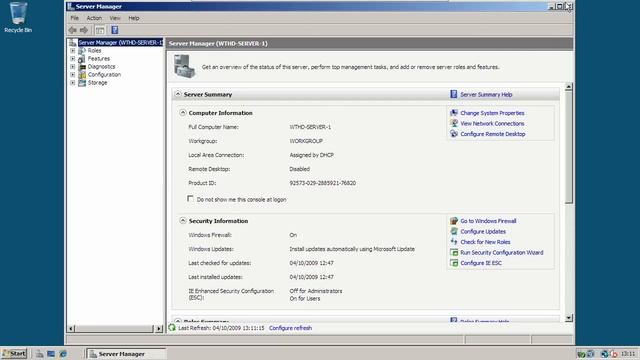The image size is (640, 360).
Task: Click the Storage node icon
Action: pyautogui.click(x=82, y=83)
